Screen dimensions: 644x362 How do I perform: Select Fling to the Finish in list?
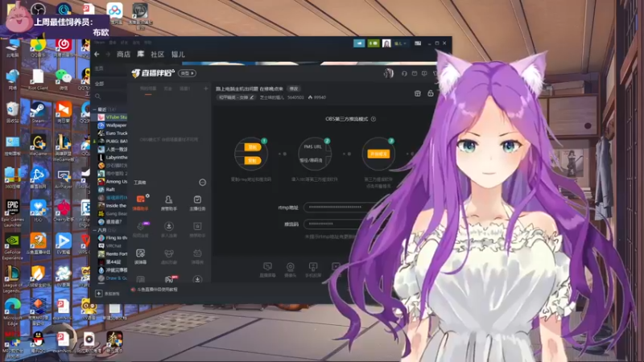112,237
